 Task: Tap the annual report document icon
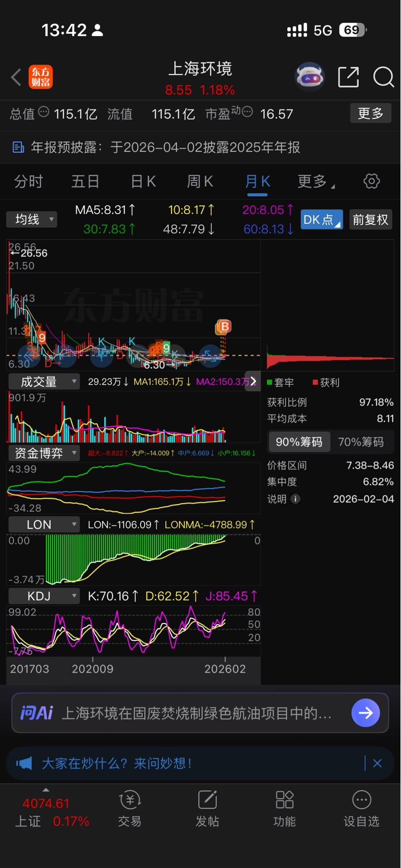coord(18,148)
